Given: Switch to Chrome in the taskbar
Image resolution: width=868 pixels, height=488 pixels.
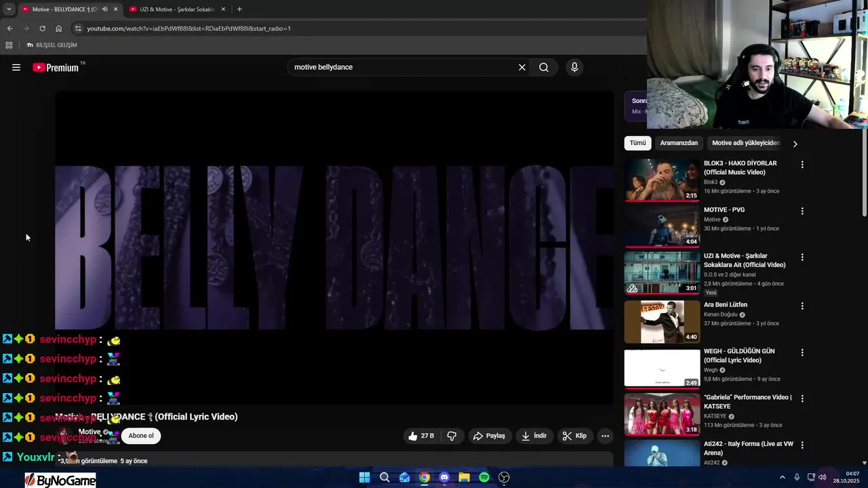Looking at the screenshot, I should click(424, 477).
